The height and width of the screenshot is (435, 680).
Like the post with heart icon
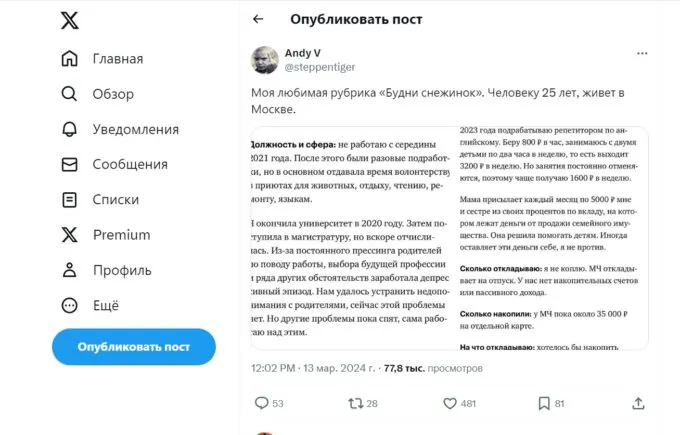pyautogui.click(x=450, y=403)
